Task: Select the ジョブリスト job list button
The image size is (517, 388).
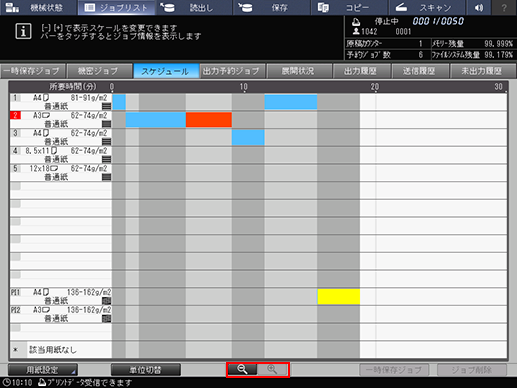Action: click(116, 7)
